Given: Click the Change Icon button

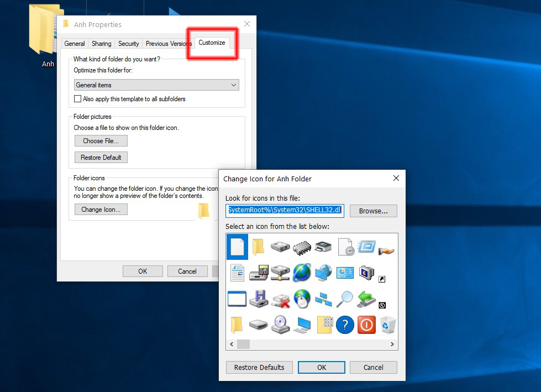Looking at the screenshot, I should [101, 210].
